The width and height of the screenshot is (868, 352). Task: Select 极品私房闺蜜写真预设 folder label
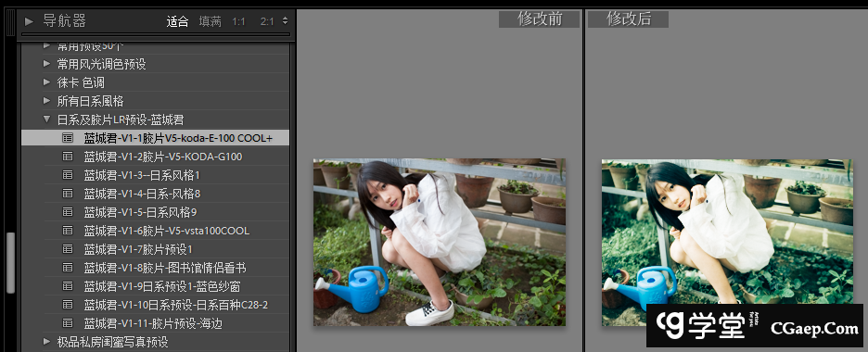[112, 342]
